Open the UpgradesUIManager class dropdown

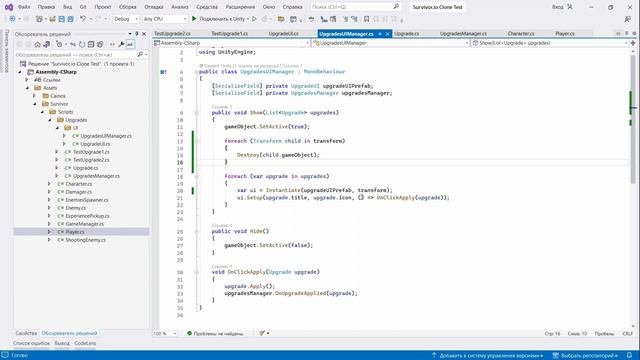(x=390, y=43)
